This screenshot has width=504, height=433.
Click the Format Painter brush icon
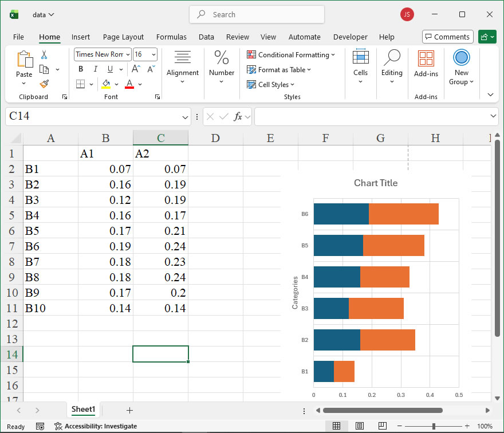[44, 84]
